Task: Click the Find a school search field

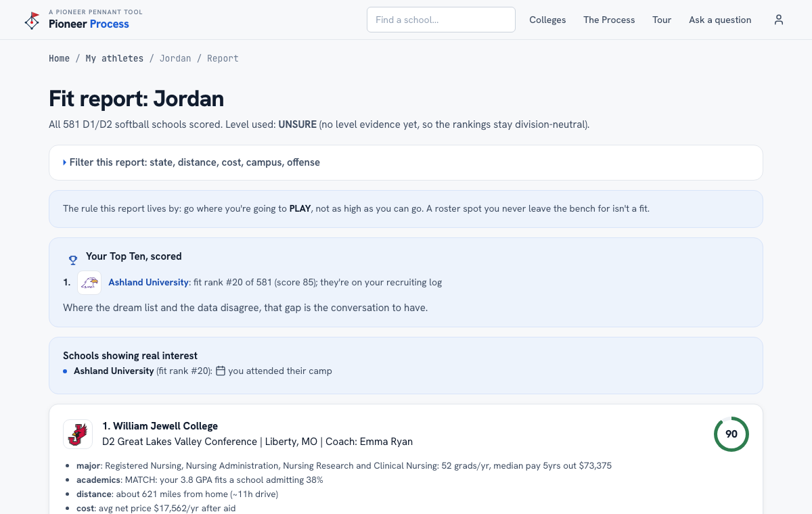Action: (441, 20)
